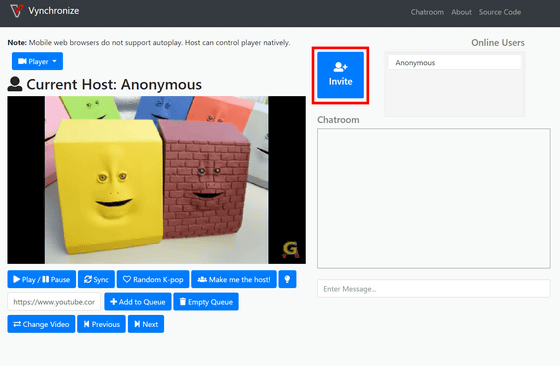This screenshot has height=366, width=560.
Task: Open the Source Code nav link
Action: [500, 12]
